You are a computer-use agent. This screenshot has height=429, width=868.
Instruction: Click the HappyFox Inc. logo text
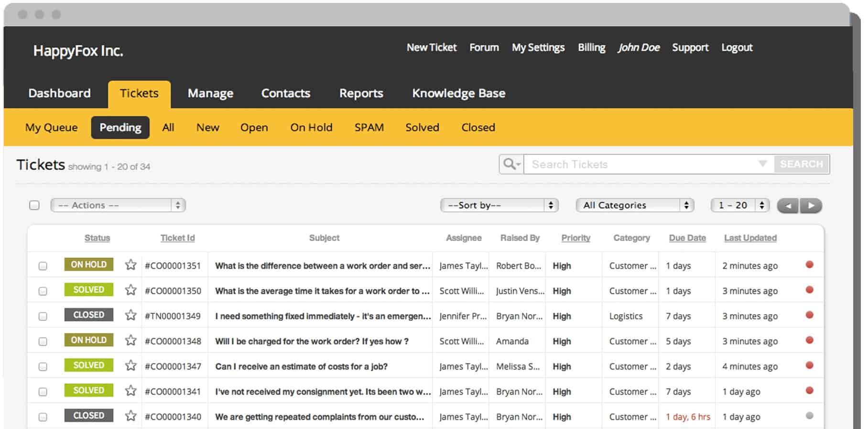pos(78,51)
